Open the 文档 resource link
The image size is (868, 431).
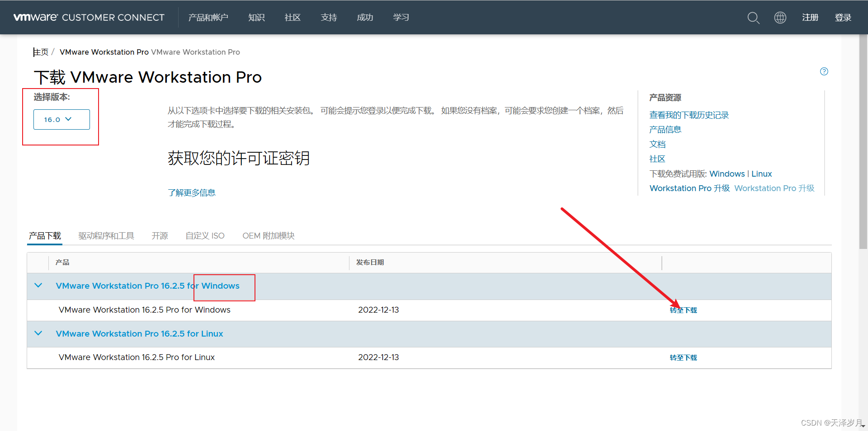coord(657,145)
